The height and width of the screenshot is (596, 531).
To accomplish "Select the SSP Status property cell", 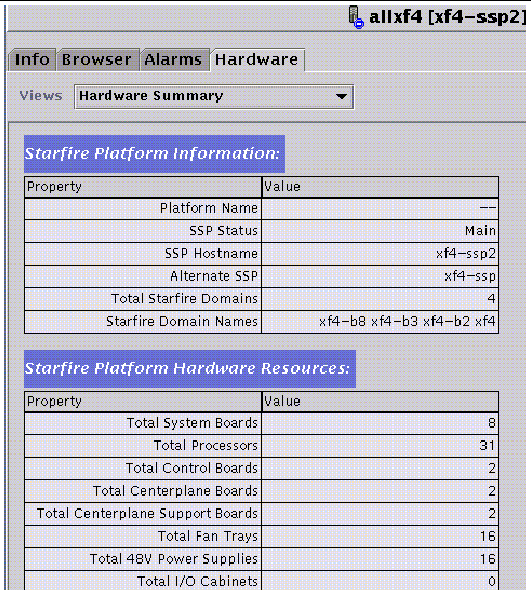I will coord(143,231).
